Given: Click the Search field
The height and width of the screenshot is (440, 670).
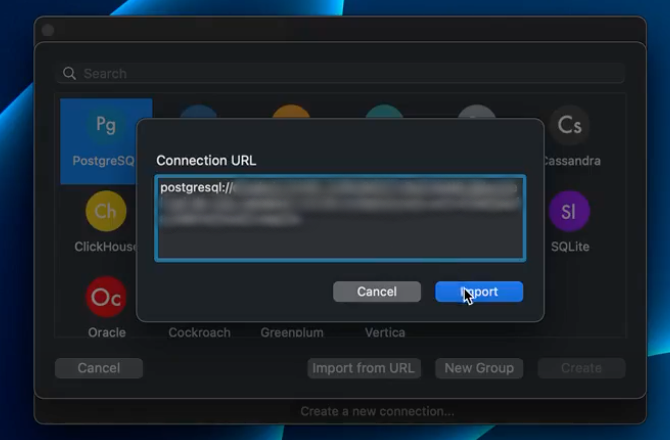Looking at the screenshot, I should click(x=341, y=73).
